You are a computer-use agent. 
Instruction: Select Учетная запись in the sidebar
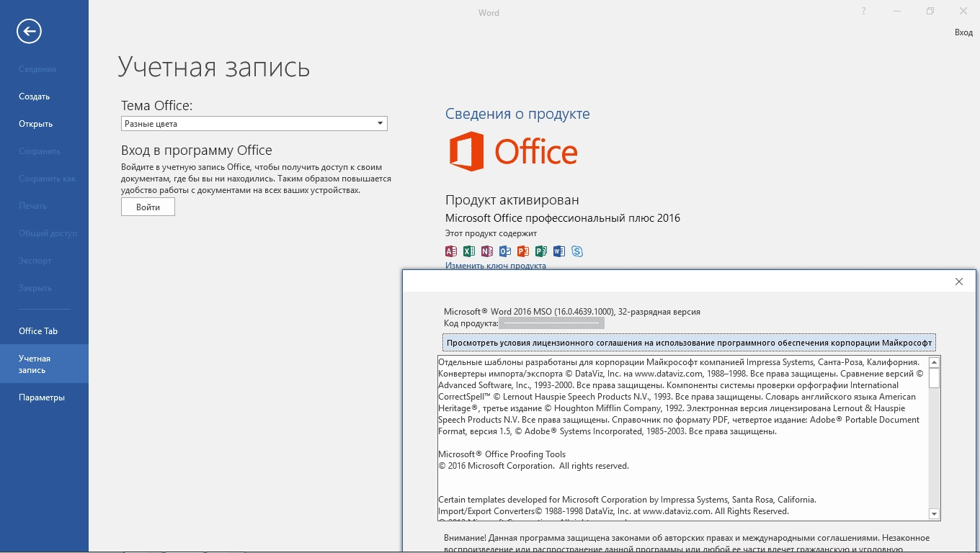44,364
